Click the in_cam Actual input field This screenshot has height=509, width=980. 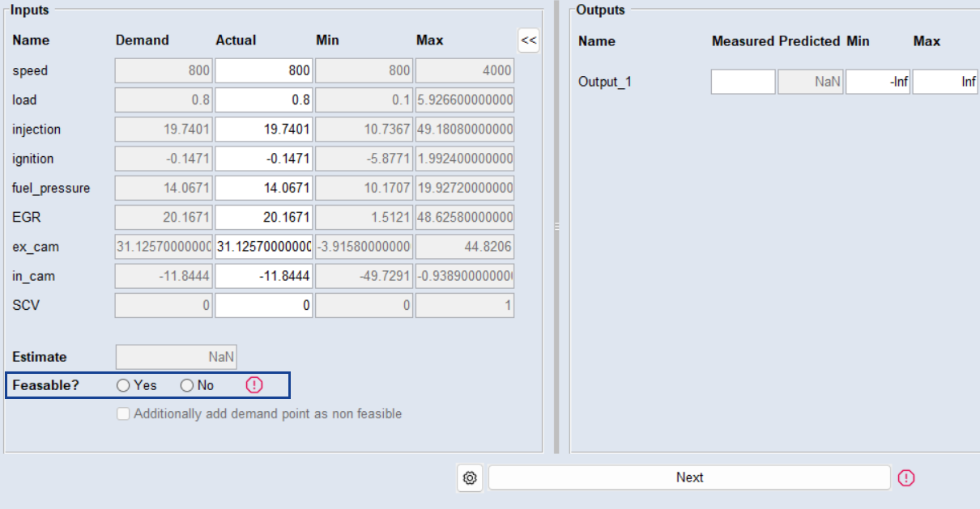click(264, 276)
